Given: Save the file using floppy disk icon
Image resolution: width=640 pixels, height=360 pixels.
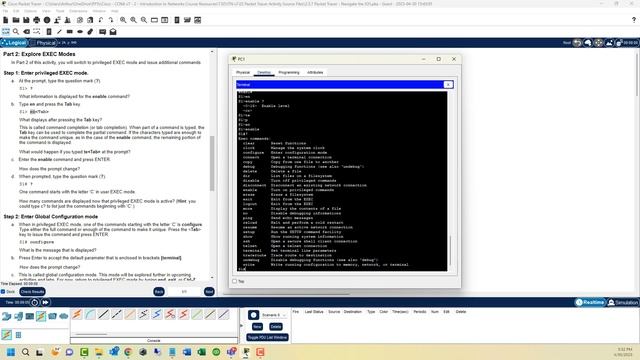Looking at the screenshot, I should pos(26,20).
